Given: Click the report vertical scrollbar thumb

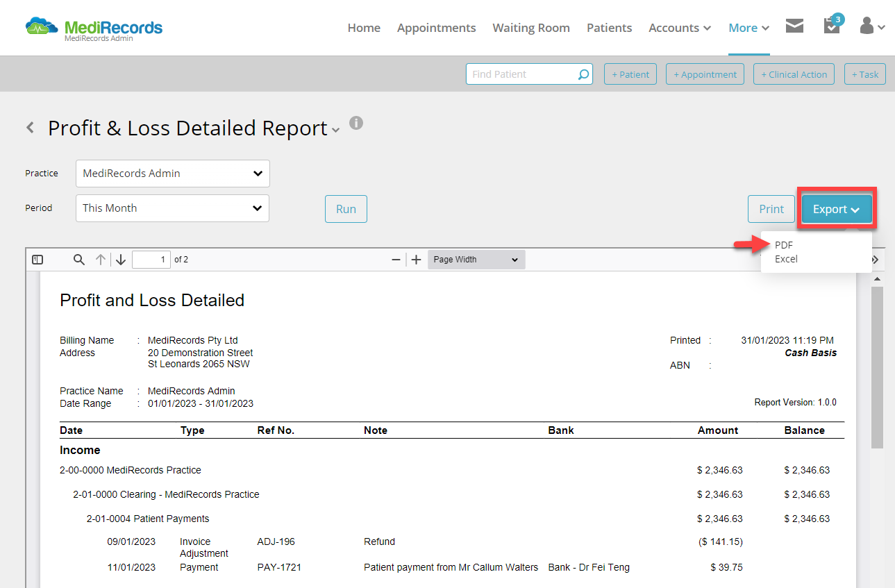Looking at the screenshot, I should [x=877, y=367].
